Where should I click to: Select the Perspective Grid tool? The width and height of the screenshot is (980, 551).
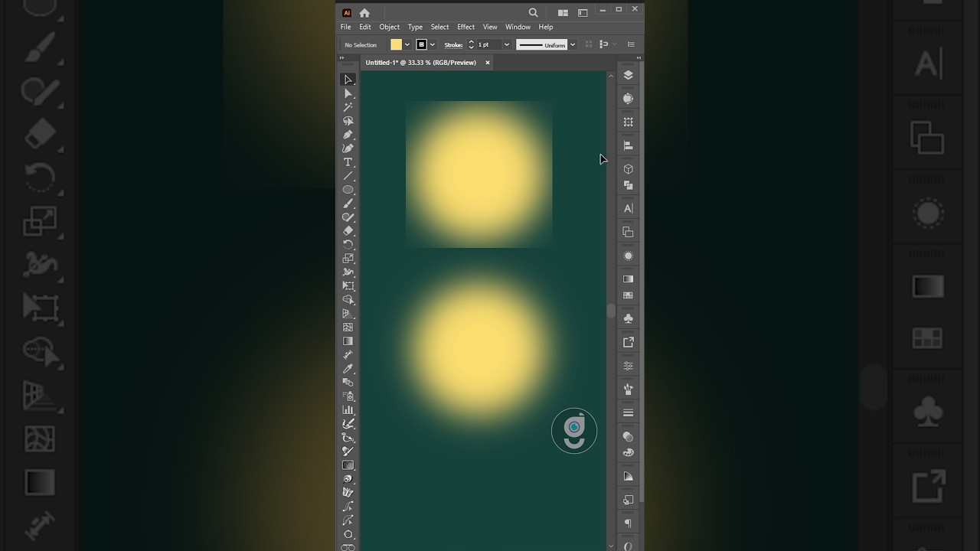click(348, 314)
